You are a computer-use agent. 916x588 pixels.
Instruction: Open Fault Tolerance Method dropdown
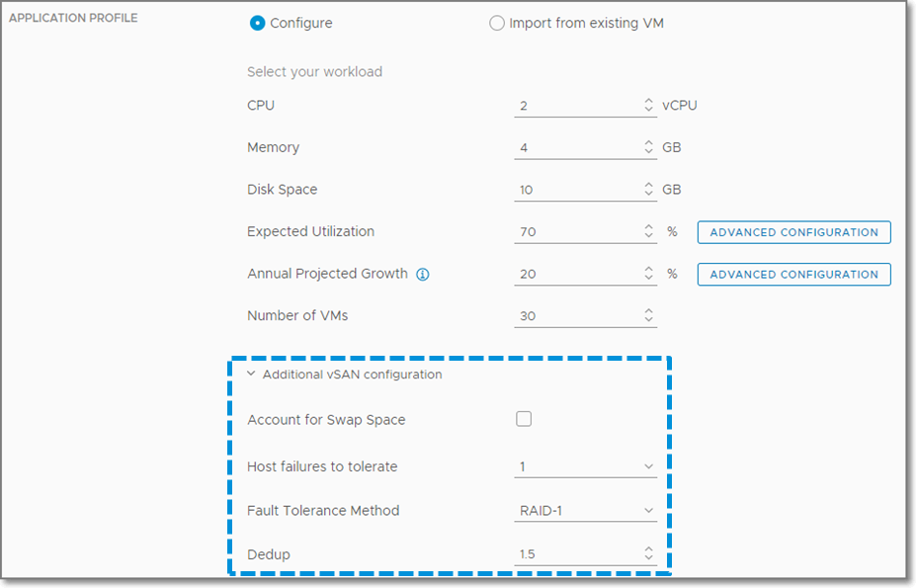pyautogui.click(x=585, y=511)
